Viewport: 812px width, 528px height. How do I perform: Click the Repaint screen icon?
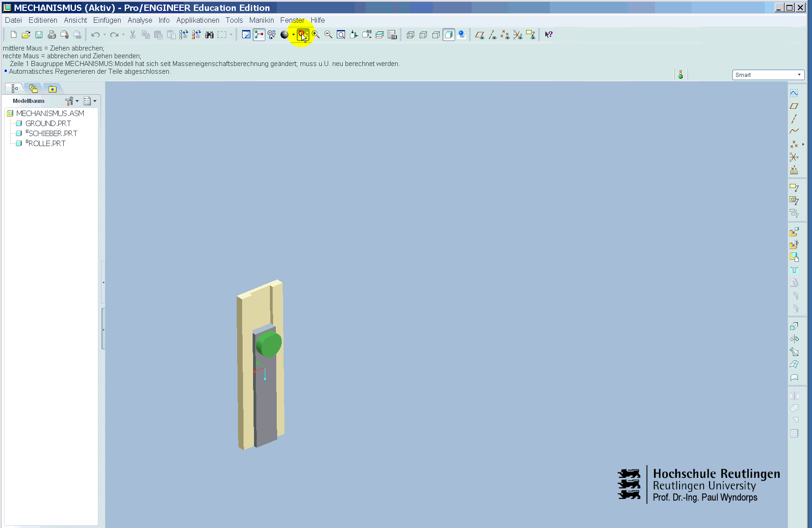tap(246, 35)
